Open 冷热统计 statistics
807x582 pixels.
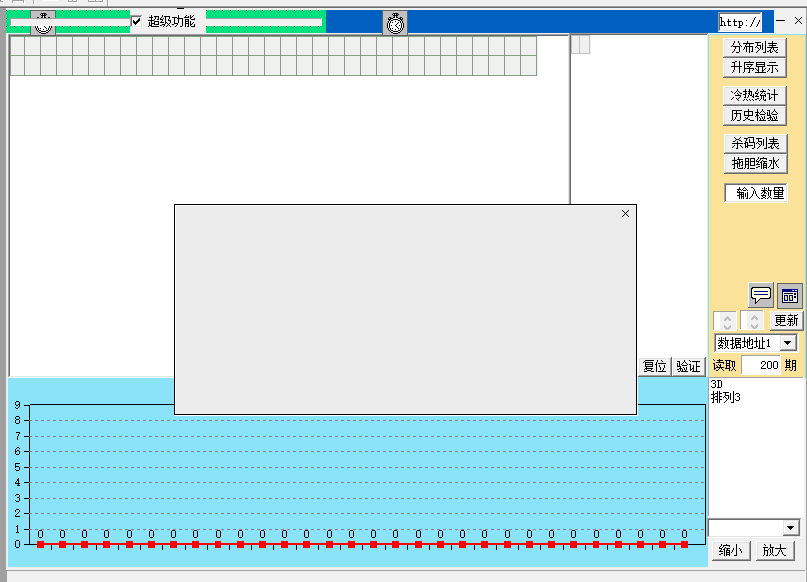coord(754,95)
